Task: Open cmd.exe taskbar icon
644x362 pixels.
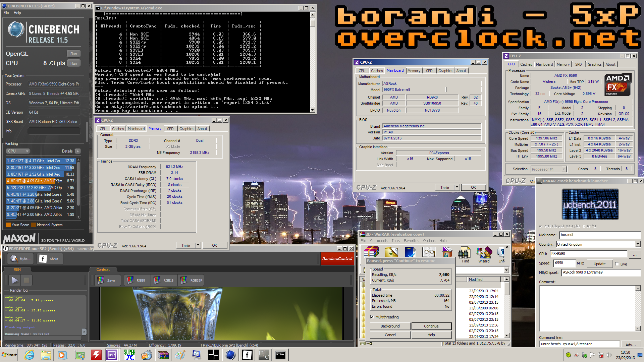Action: point(280,355)
